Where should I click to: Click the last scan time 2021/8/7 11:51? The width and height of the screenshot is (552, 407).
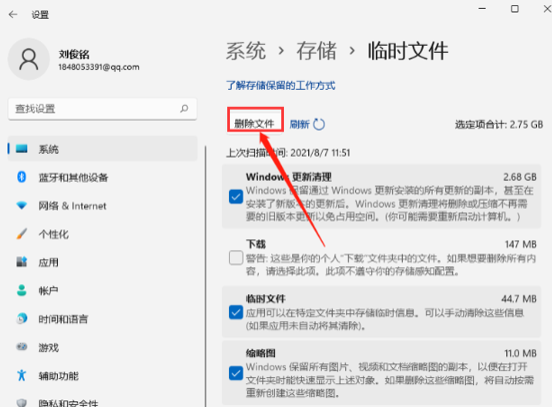(320, 152)
